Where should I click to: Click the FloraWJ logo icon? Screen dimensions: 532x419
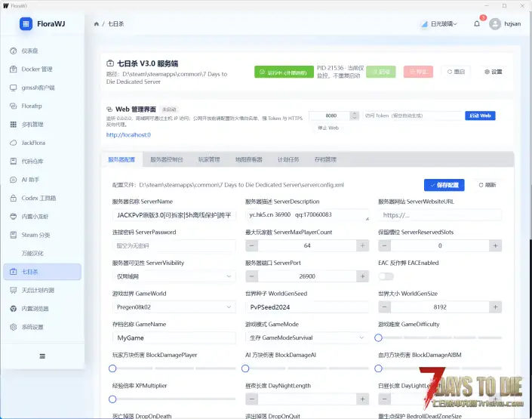point(26,23)
